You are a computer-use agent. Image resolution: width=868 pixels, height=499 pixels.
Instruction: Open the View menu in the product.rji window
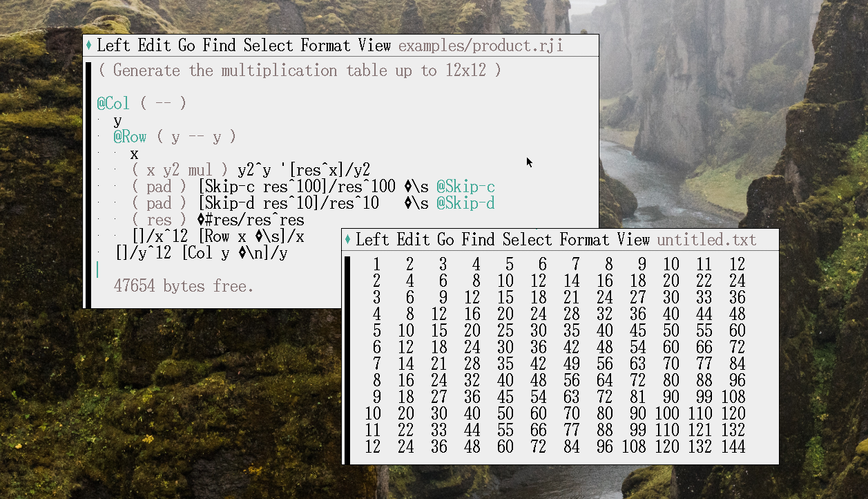pos(374,46)
